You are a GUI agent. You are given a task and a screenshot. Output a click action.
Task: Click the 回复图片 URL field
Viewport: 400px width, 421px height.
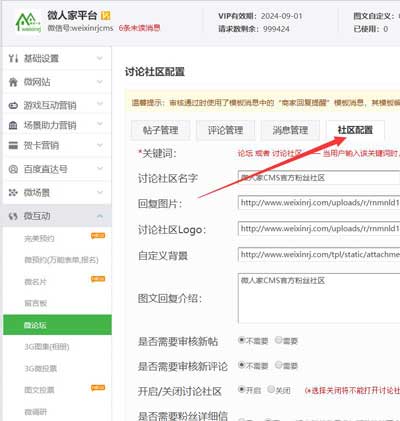click(319, 203)
